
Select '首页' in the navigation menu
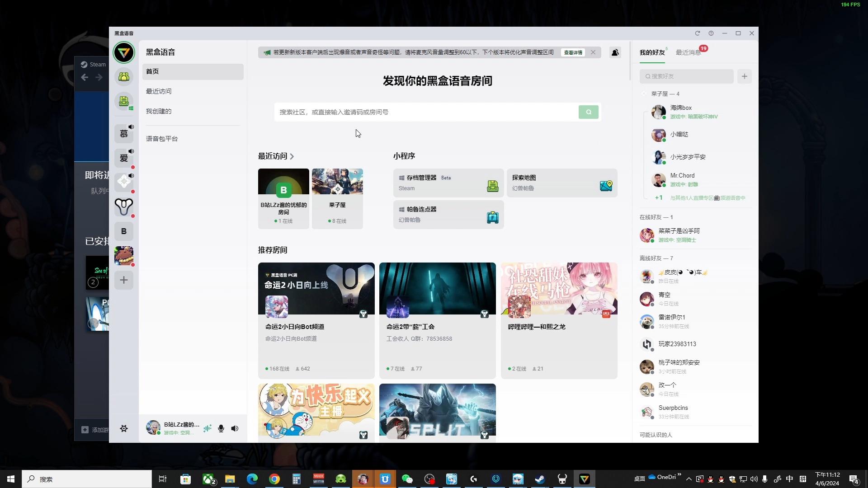point(193,71)
